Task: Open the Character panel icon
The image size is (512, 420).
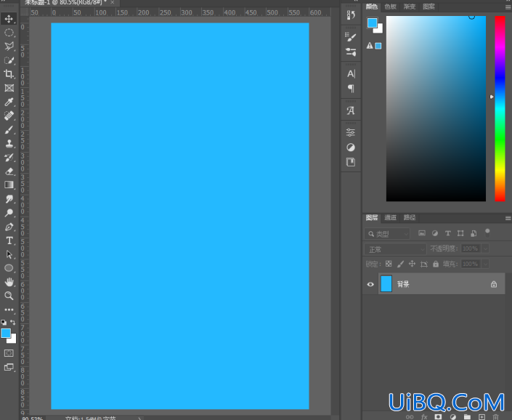Action: click(x=351, y=74)
